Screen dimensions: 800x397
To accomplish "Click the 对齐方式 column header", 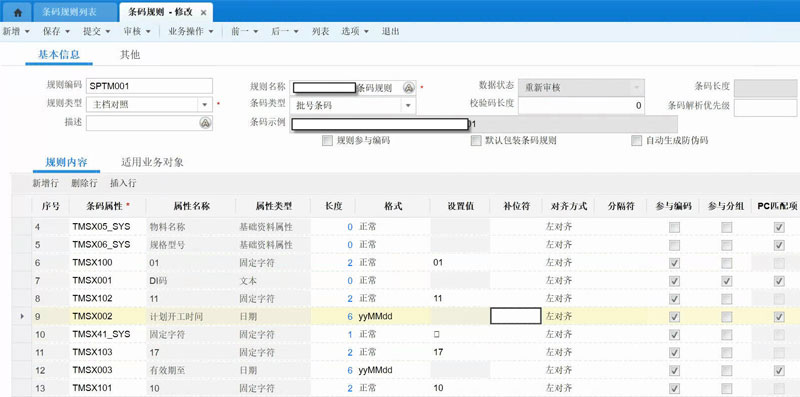I will 569,206.
